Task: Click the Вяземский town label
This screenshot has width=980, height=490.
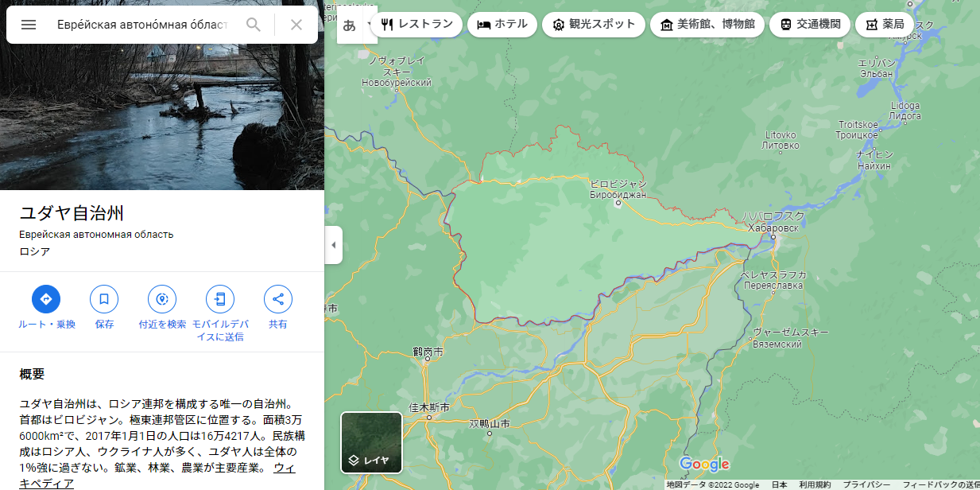Action: coord(777,344)
